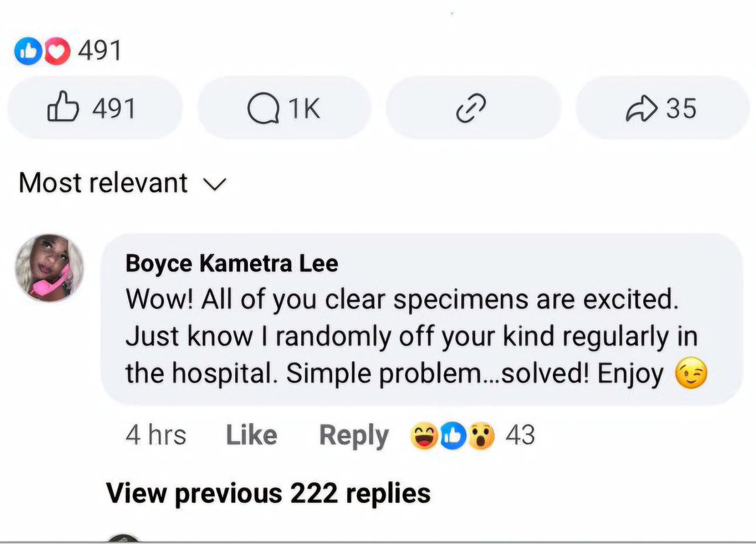
Task: Copy the post link with the chain icon
Action: [472, 109]
